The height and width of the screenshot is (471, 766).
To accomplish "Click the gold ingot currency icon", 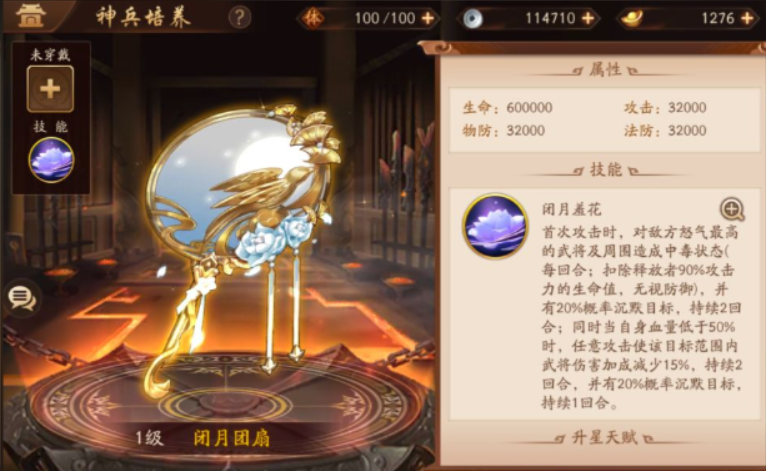I will pyautogui.click(x=632, y=18).
